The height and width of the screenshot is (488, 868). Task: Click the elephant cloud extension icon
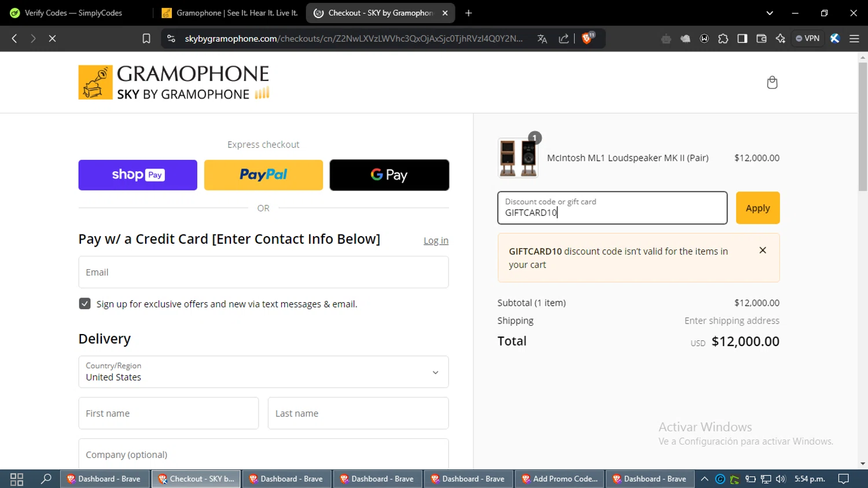(x=685, y=39)
